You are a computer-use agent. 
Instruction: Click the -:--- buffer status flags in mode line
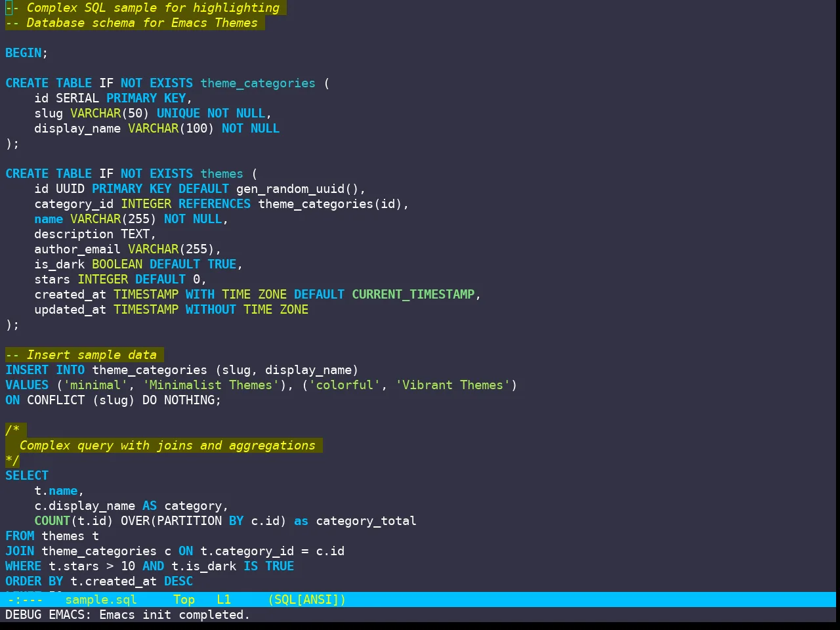click(x=26, y=599)
